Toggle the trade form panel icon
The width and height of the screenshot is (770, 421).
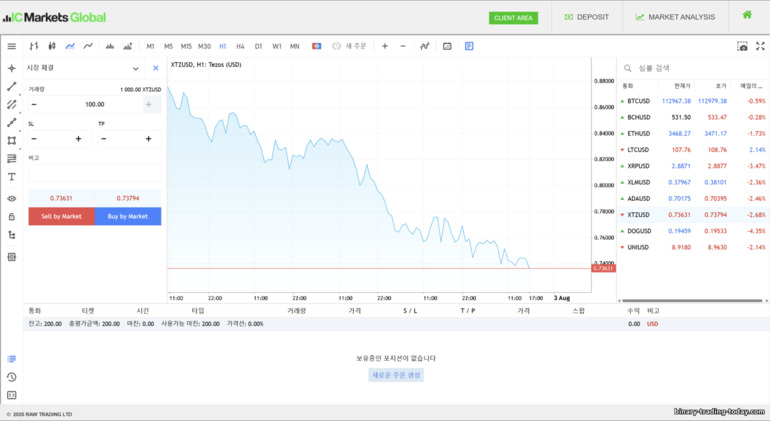tap(469, 46)
